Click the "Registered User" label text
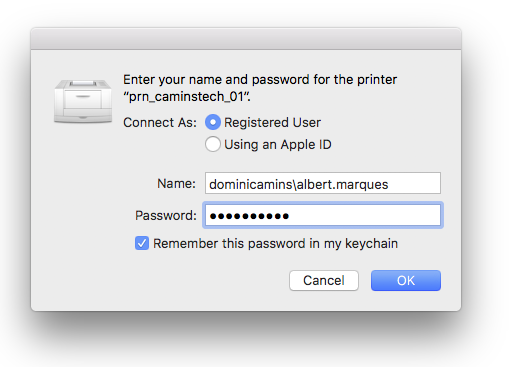This screenshot has height=367, width=513. coord(272,123)
